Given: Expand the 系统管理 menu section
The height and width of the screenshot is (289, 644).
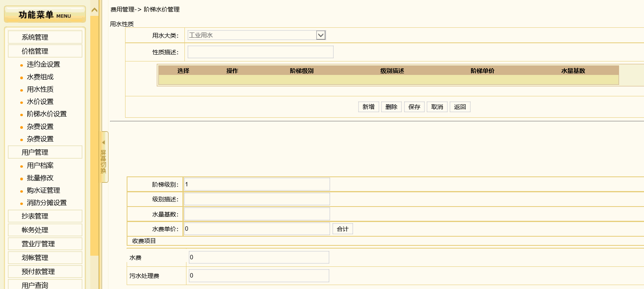Looking at the screenshot, I should click(45, 37).
